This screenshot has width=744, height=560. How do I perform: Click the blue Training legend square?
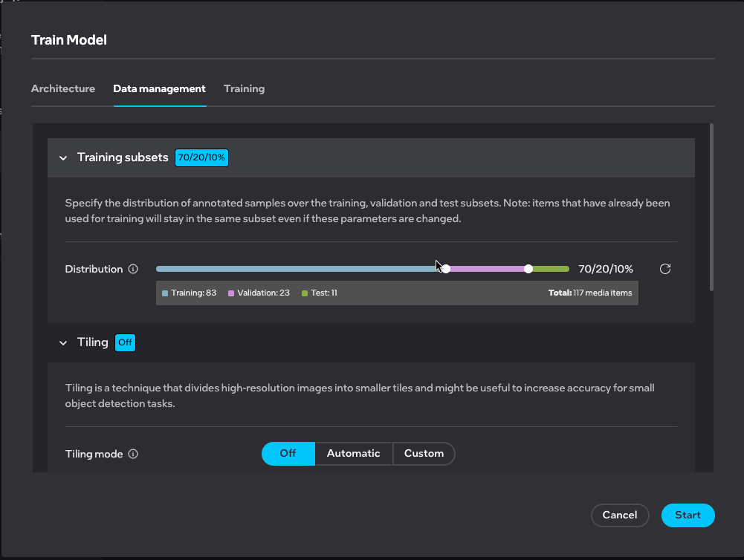click(165, 293)
